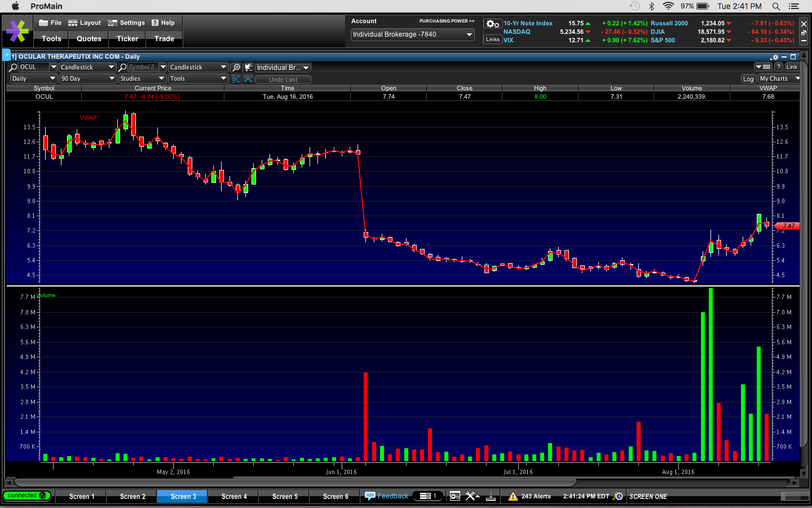Click the market indices settings gears icon

(x=492, y=24)
